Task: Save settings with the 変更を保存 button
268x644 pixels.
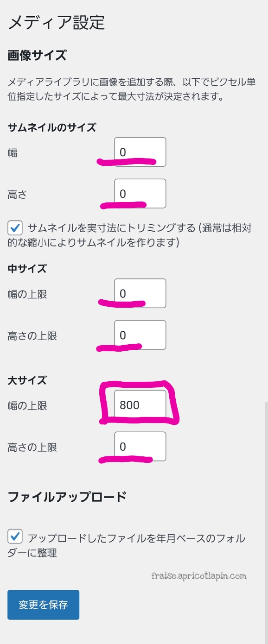Action: click(x=43, y=605)
